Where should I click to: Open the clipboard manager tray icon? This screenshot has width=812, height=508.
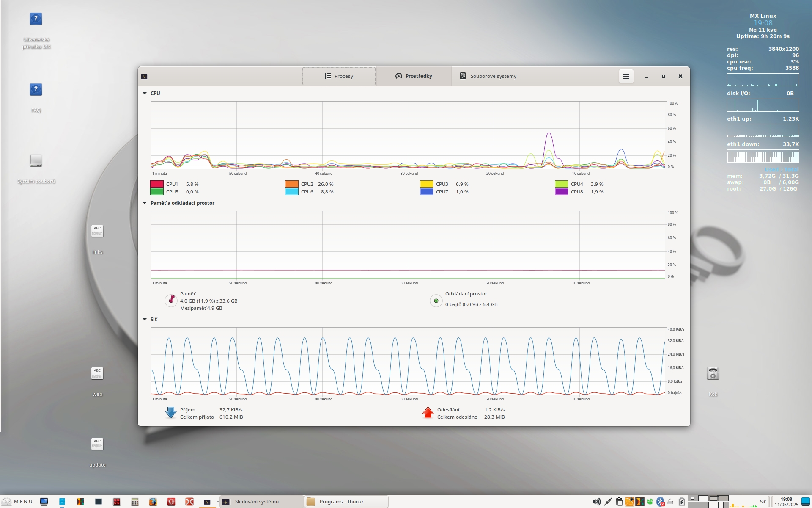point(619,502)
